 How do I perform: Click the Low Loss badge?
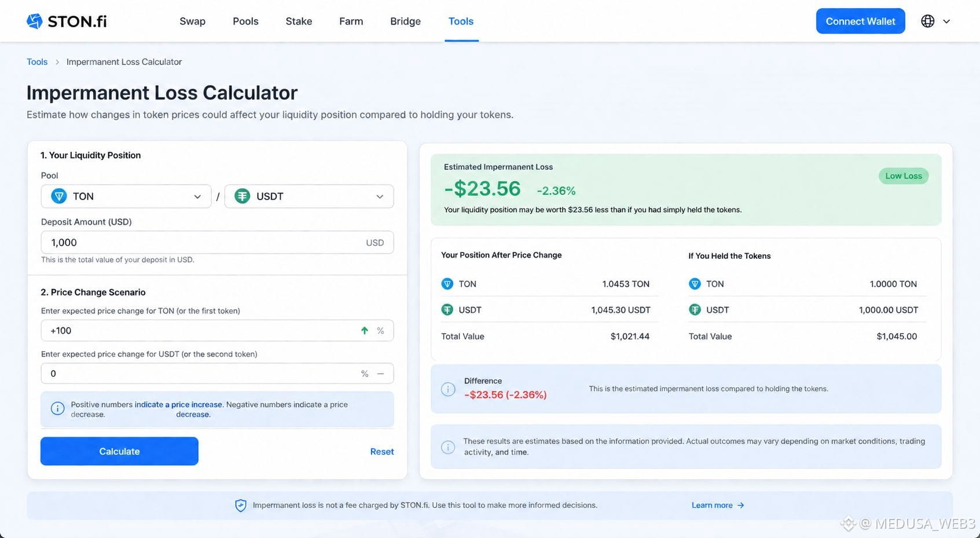[903, 176]
